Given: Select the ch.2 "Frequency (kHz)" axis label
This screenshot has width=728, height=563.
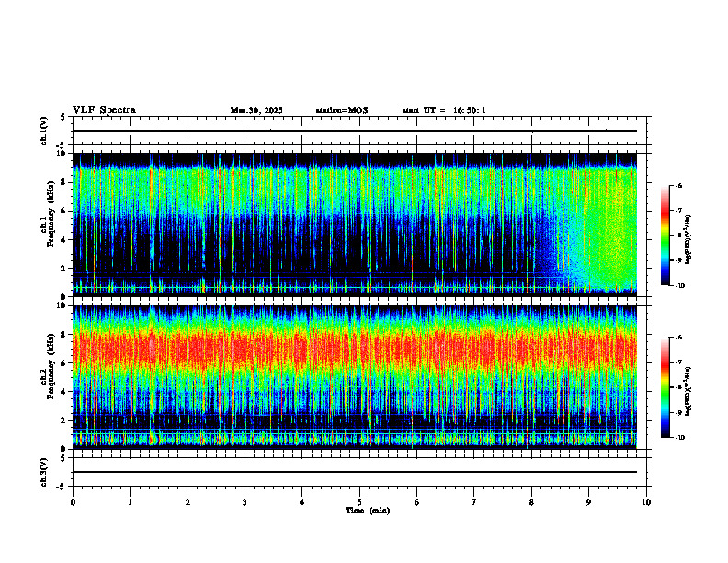Looking at the screenshot, I should point(51,366).
